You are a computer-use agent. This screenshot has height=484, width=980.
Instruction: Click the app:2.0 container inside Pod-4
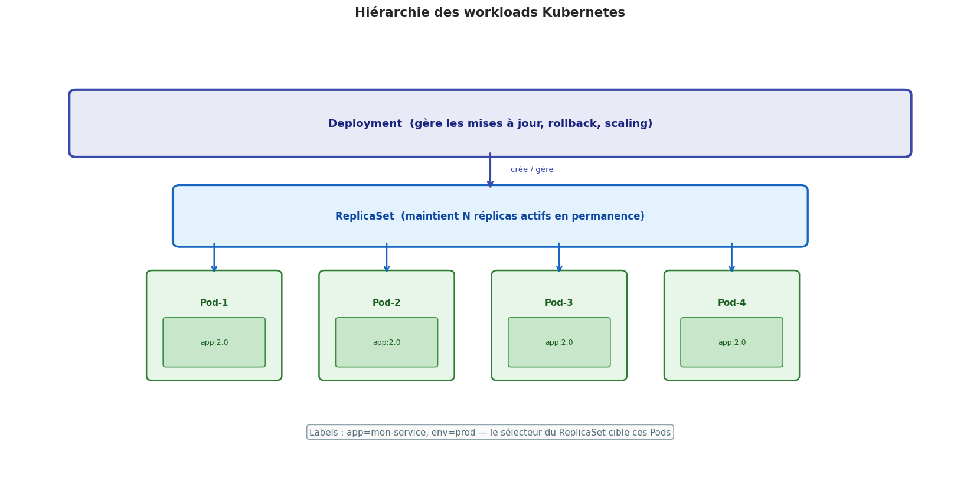731,342
